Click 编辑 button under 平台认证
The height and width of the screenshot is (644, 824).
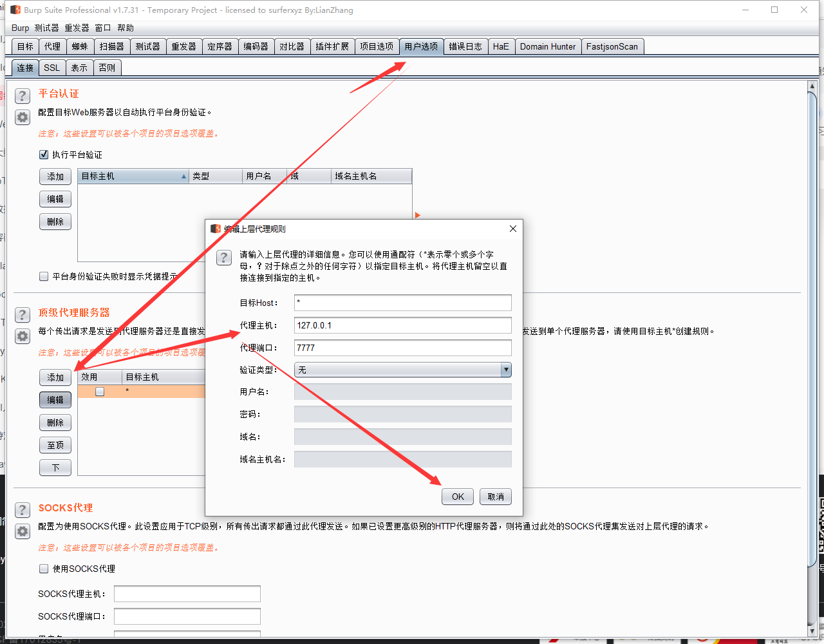coord(55,199)
